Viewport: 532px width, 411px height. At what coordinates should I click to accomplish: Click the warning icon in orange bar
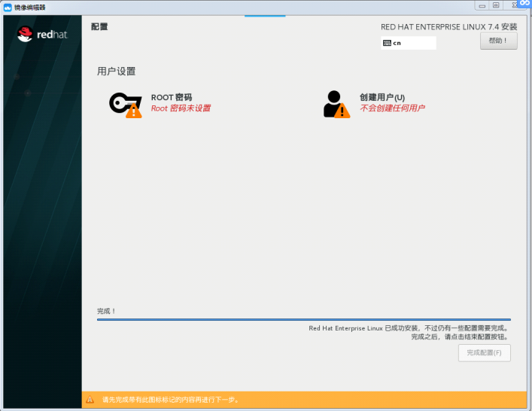pyautogui.click(x=90, y=400)
